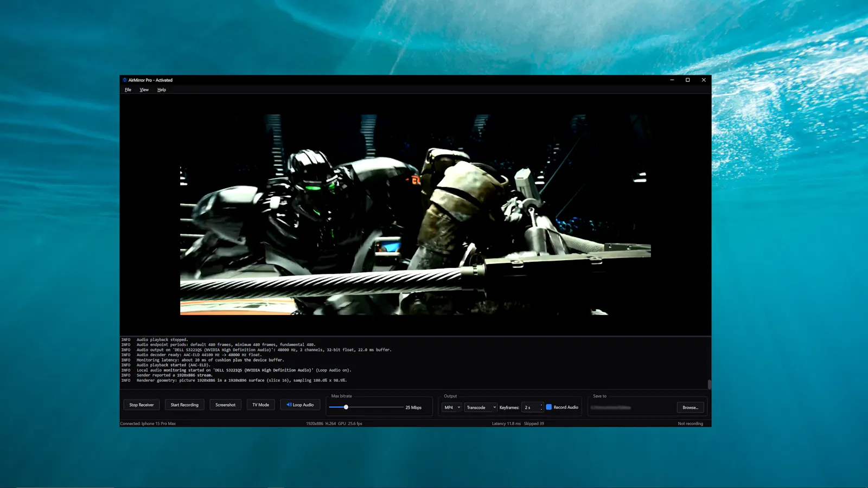Open the Help menu
The width and height of the screenshot is (868, 488).
tap(162, 90)
